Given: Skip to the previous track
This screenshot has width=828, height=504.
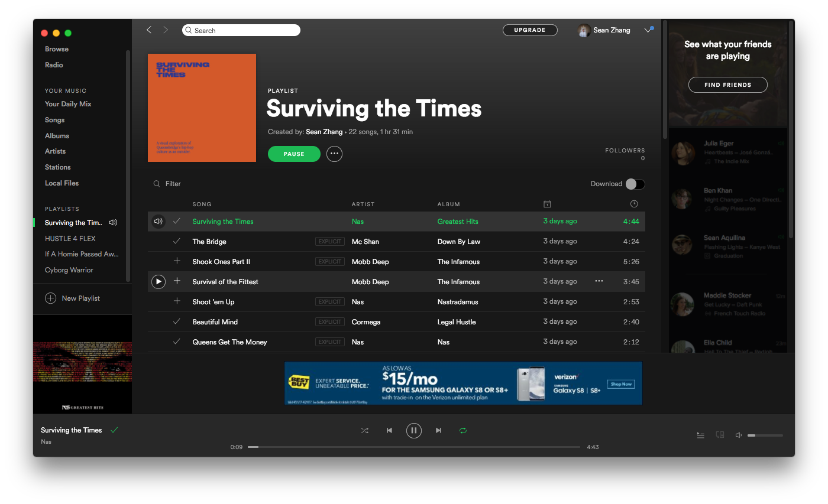Looking at the screenshot, I should click(389, 431).
